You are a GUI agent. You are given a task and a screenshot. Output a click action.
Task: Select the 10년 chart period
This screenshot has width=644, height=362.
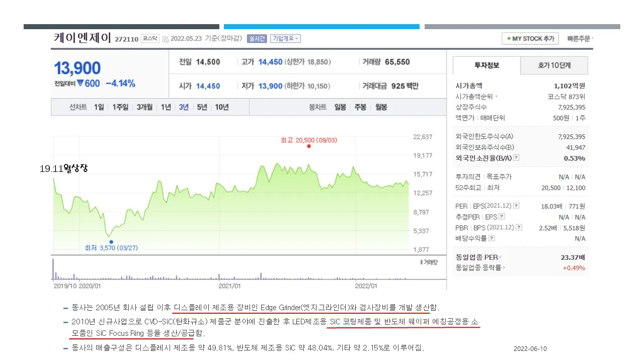[221, 107]
